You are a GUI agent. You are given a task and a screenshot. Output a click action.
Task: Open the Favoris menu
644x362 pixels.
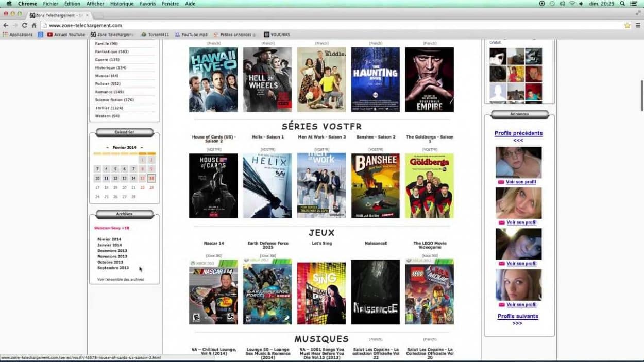pyautogui.click(x=147, y=4)
